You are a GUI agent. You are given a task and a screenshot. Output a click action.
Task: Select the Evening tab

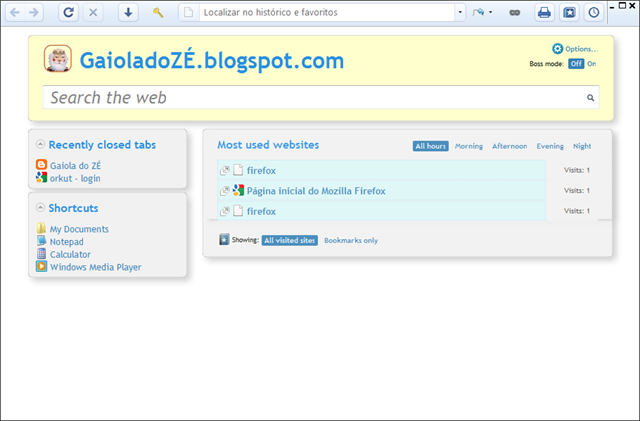point(550,146)
